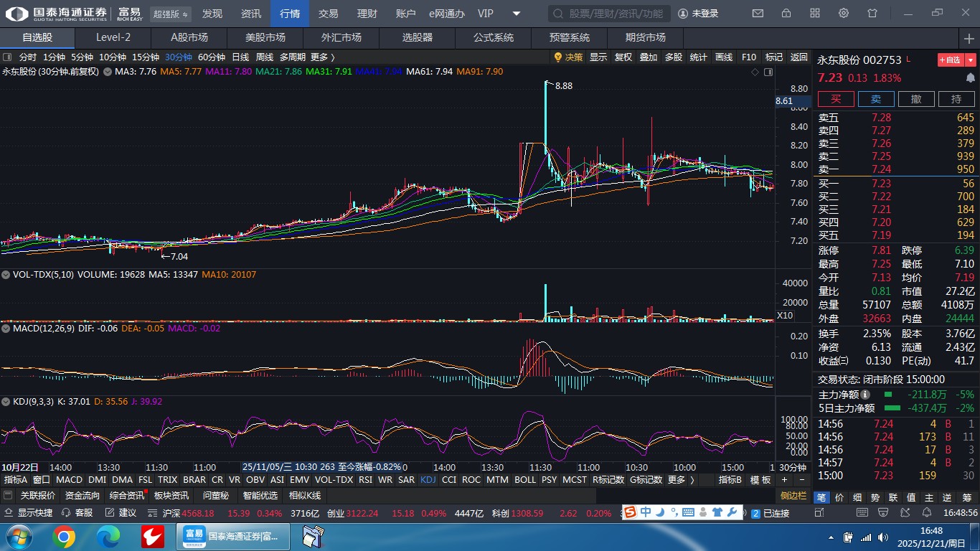Viewport: 980px width, 551px height.
Task: Click the stock search input field
Action: [610, 14]
